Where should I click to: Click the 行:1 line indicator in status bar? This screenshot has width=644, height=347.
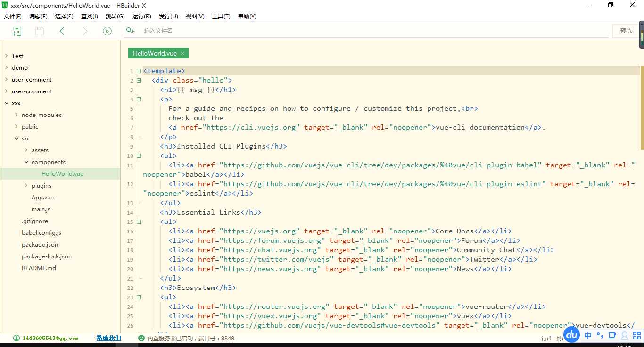coord(546,338)
